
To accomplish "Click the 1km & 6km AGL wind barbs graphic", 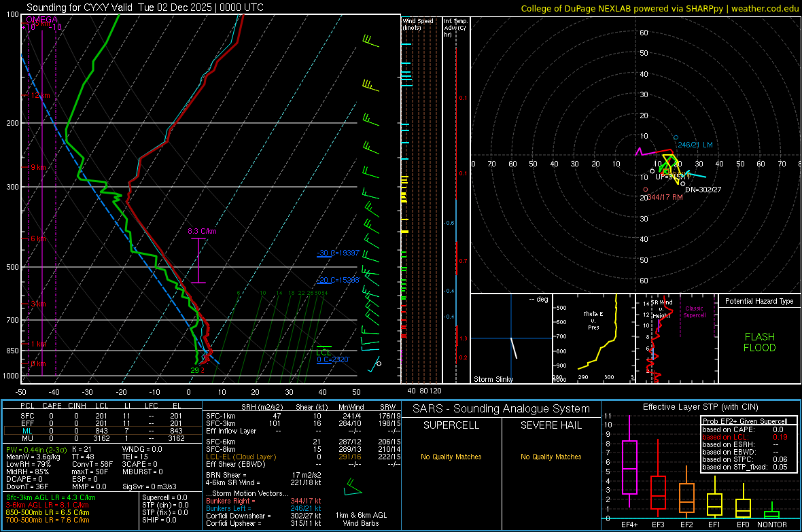I will [x=353, y=486].
